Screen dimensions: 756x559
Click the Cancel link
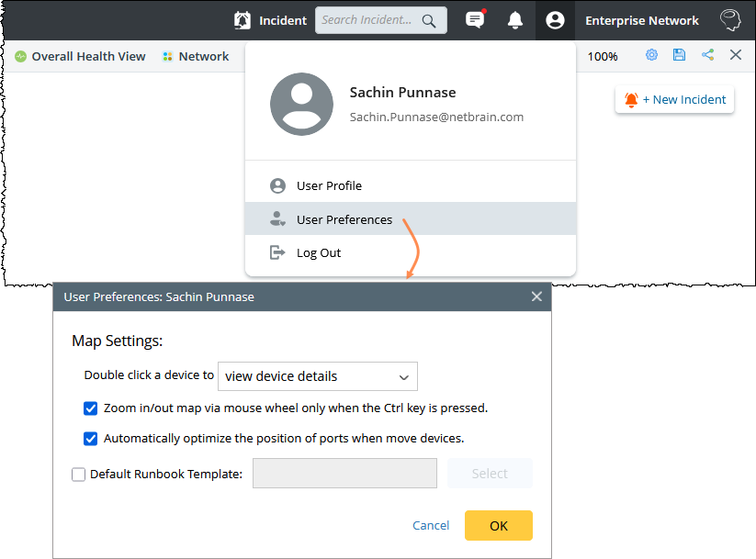(431, 525)
